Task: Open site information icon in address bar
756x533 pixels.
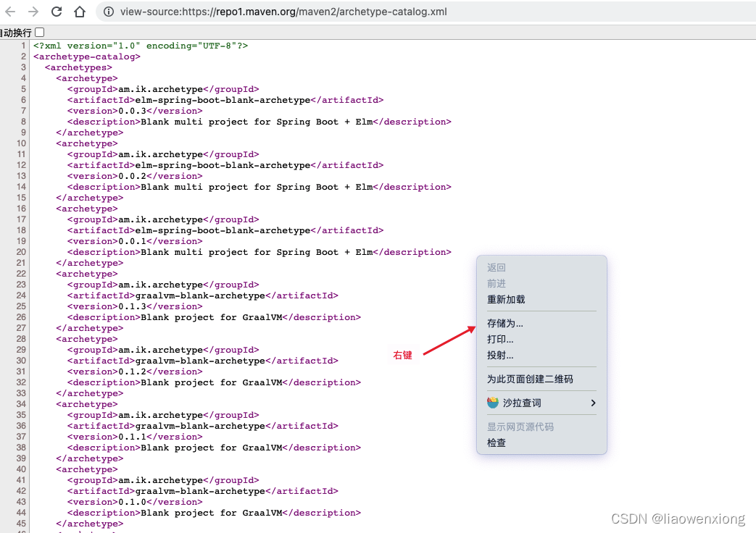Action: [109, 12]
